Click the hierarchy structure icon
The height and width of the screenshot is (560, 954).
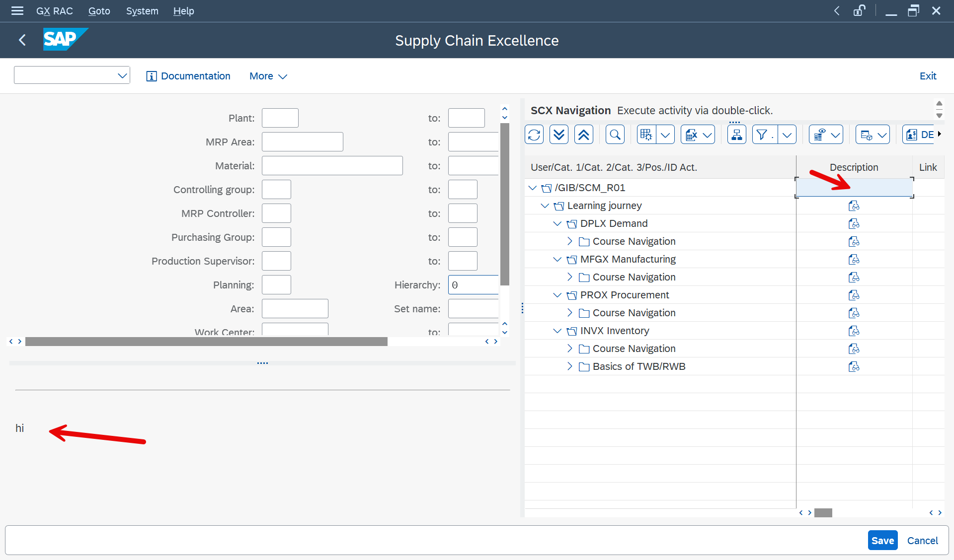point(736,135)
